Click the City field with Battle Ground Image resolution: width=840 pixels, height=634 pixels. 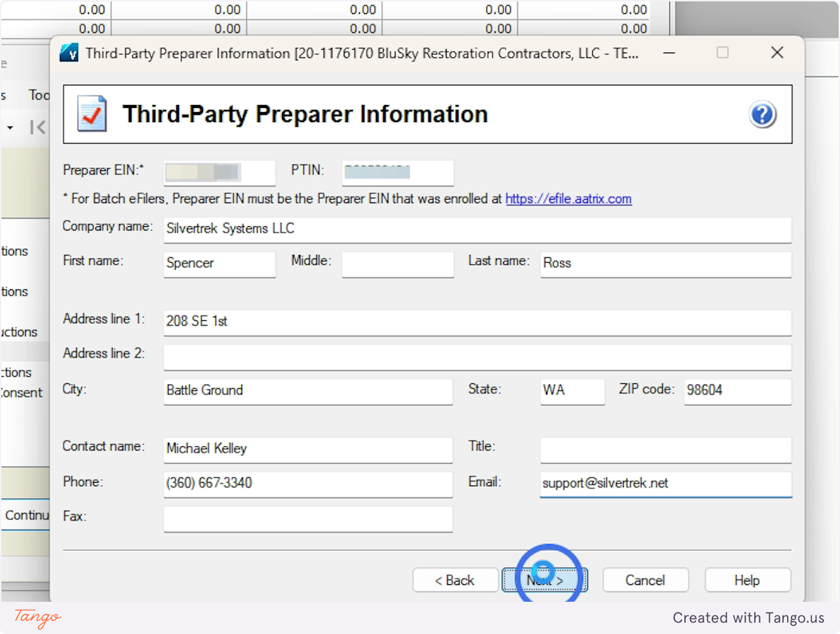click(308, 392)
